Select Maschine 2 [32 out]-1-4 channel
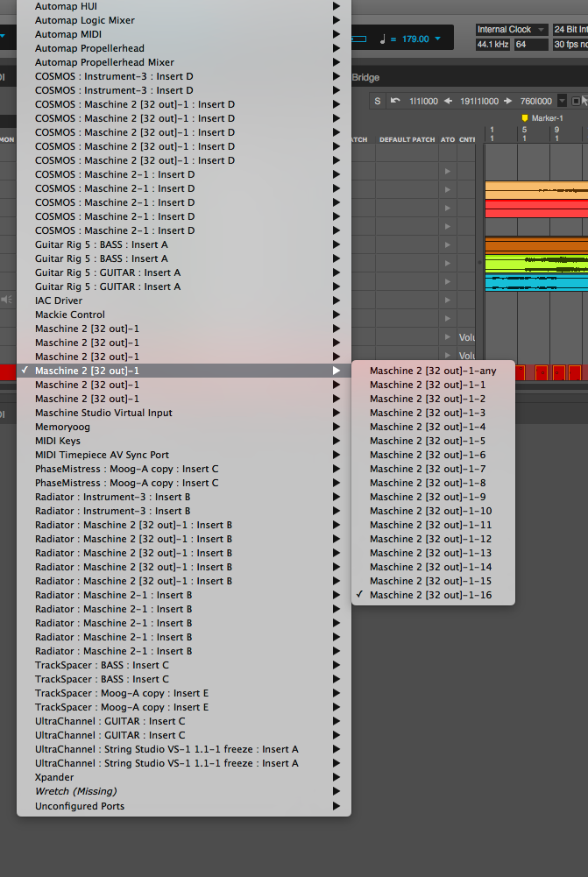The image size is (588, 877). click(433, 427)
